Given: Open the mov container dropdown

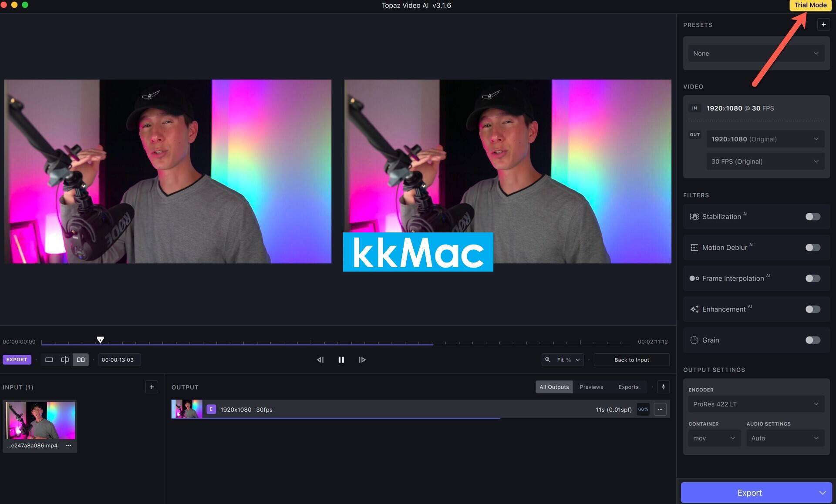Looking at the screenshot, I should coord(714,438).
